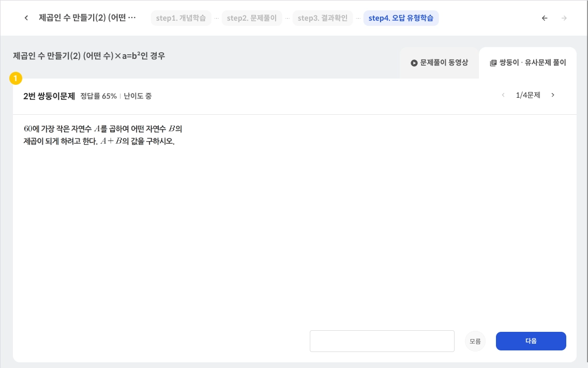Click the right arrow navigation icon
Screen dimensions: 588x368
click(x=564, y=18)
